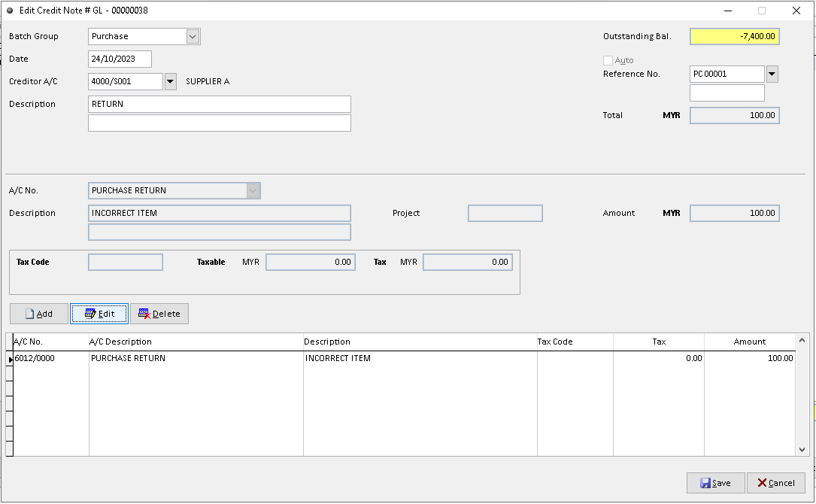Click the second header description line field

coord(219,123)
